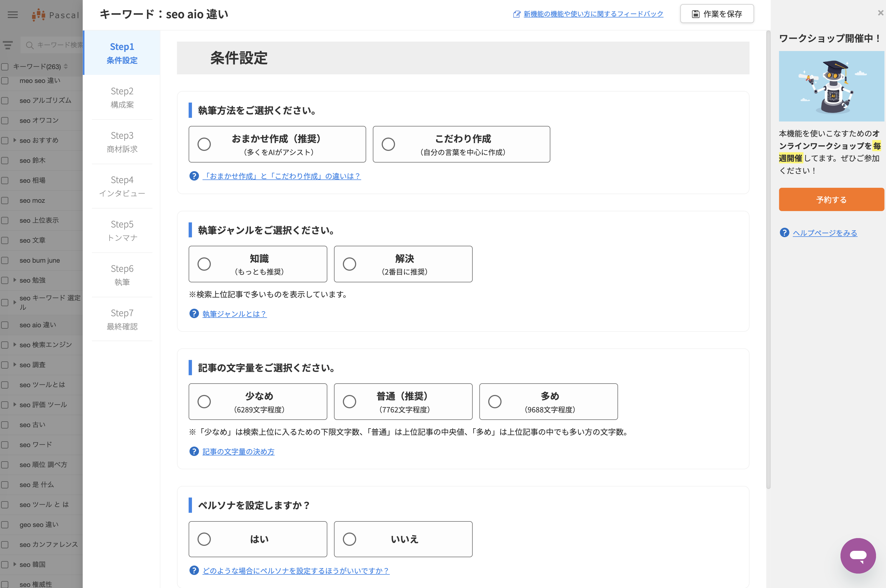The width and height of the screenshot is (886, 588).
Task: Expand the seo 評価 ツール keyword group
Action: pyautogui.click(x=15, y=405)
